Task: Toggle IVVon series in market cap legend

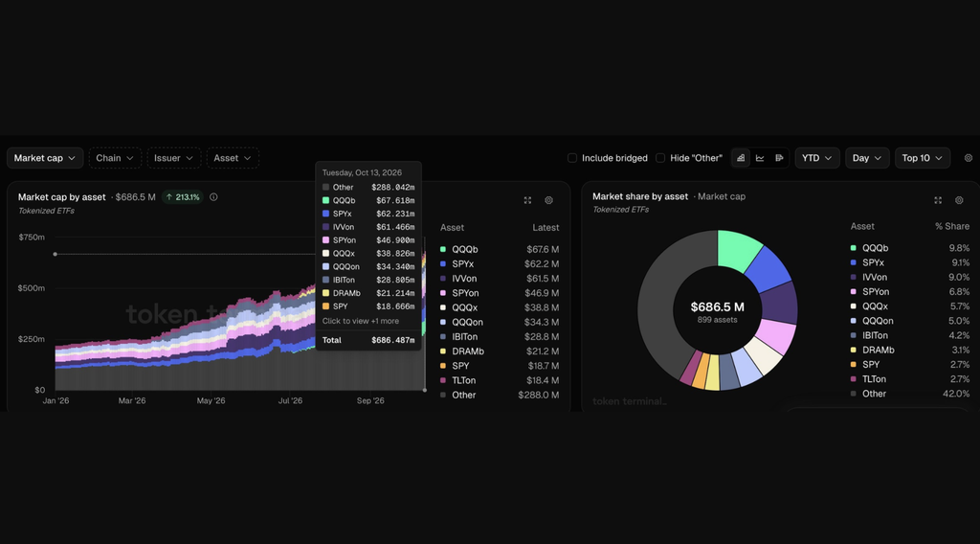Action: [499, 279]
